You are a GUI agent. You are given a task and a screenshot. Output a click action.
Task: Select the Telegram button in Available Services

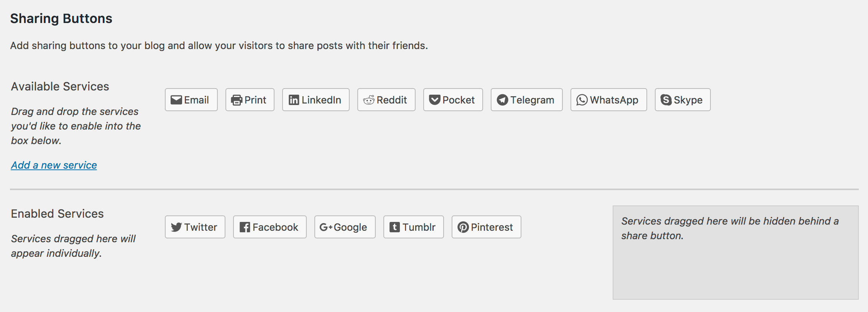point(526,100)
